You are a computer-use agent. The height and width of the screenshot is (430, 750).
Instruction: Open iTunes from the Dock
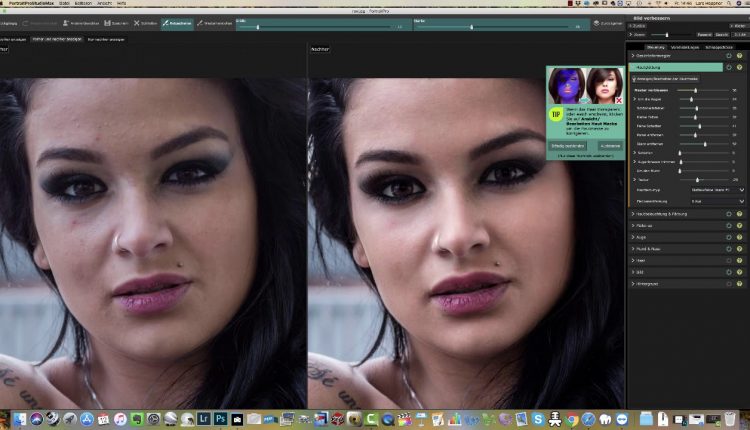(x=120, y=420)
